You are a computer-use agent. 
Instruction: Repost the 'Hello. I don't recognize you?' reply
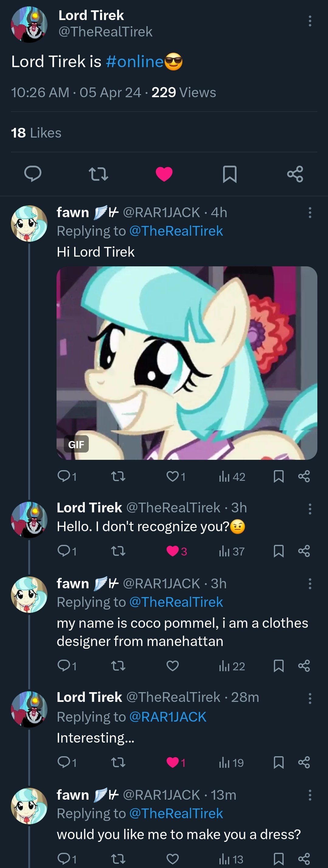point(118,551)
